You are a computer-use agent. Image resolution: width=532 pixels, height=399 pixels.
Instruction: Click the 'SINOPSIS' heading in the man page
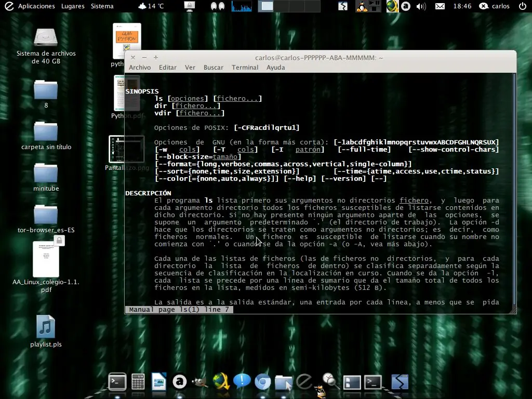point(142,91)
